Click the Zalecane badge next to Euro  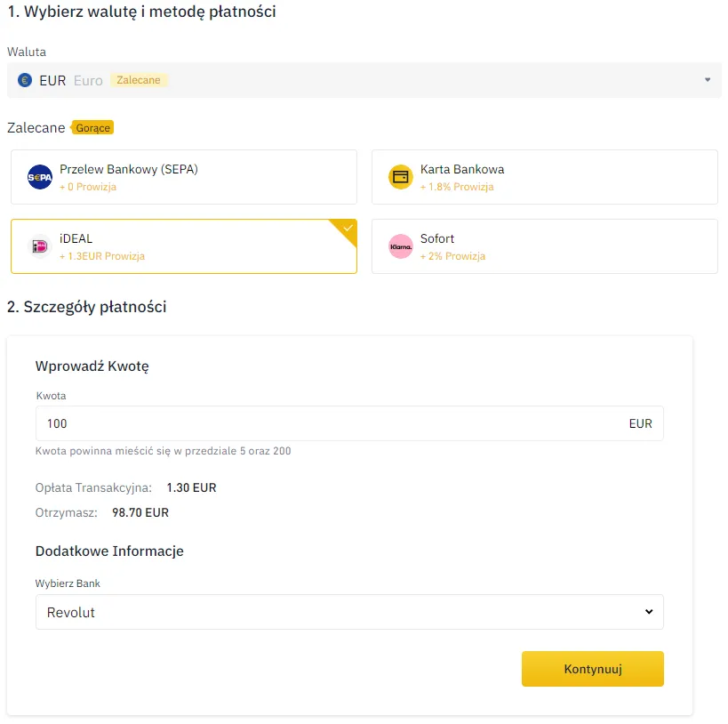pyautogui.click(x=138, y=80)
